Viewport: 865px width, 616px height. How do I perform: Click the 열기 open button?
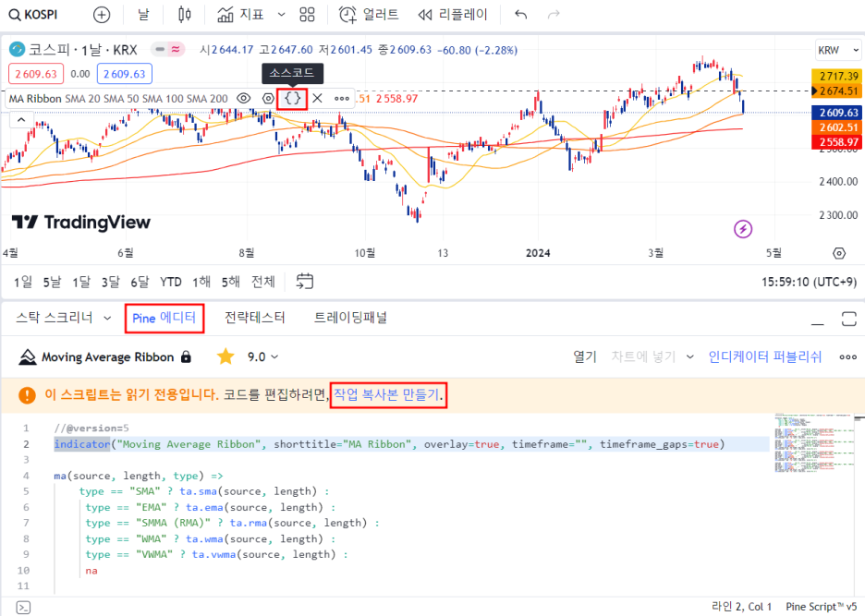tap(585, 356)
